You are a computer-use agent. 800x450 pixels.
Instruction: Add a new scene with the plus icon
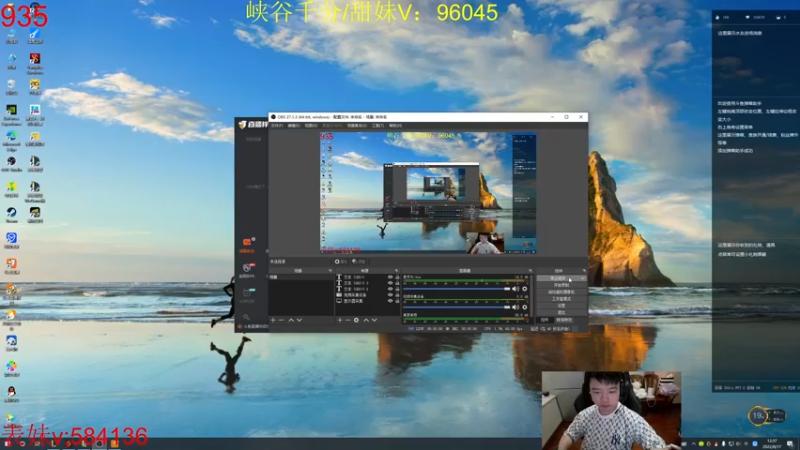273,320
